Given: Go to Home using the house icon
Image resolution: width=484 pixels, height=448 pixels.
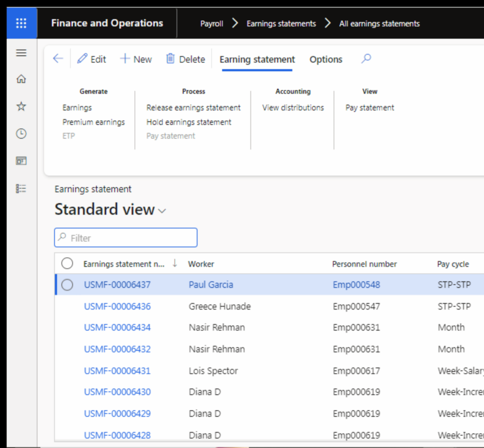Looking at the screenshot, I should 21,79.
